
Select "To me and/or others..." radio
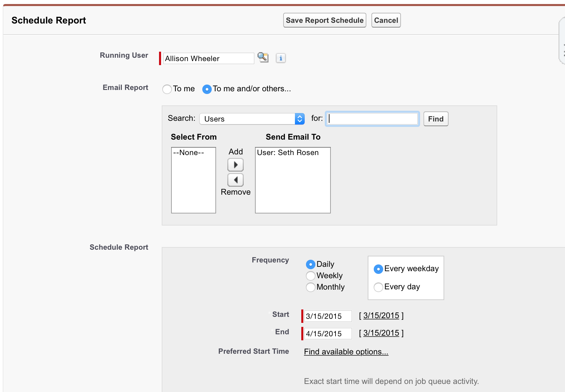click(x=207, y=89)
